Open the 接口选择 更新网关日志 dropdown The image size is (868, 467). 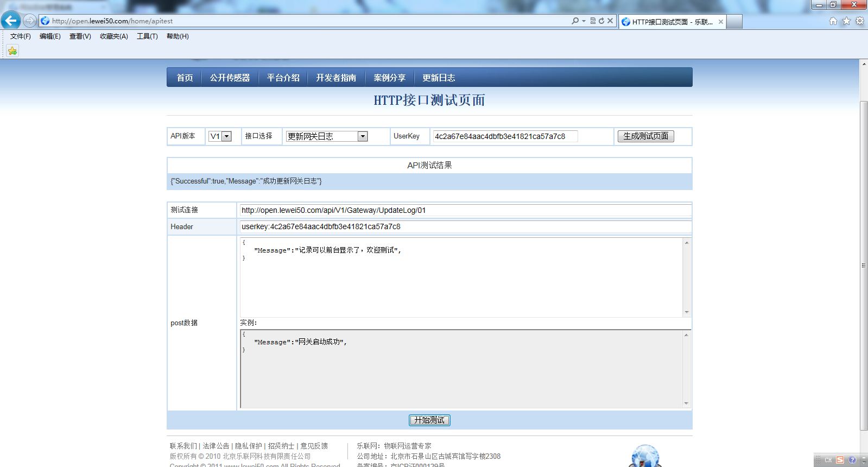363,136
